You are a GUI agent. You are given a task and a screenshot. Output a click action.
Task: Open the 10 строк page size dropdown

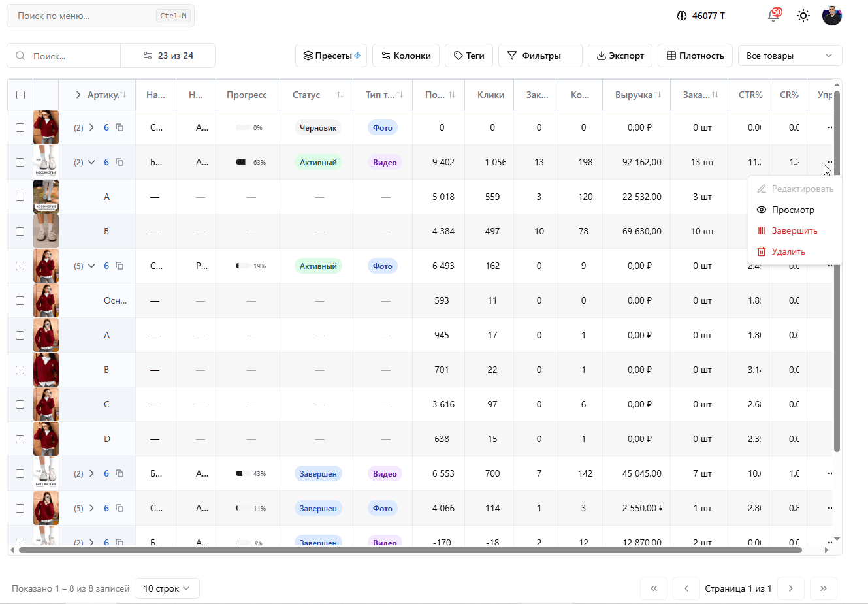point(167,588)
